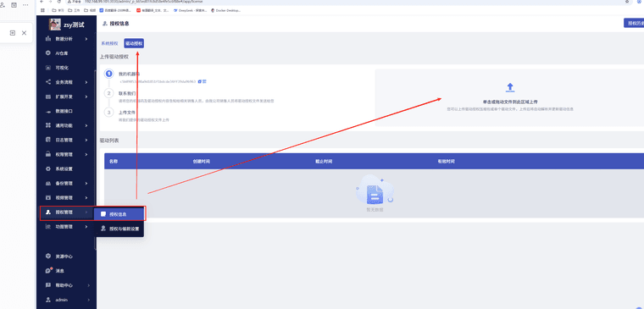Expand the 通用功能 chevron
The height and width of the screenshot is (309, 644).
[86, 125]
